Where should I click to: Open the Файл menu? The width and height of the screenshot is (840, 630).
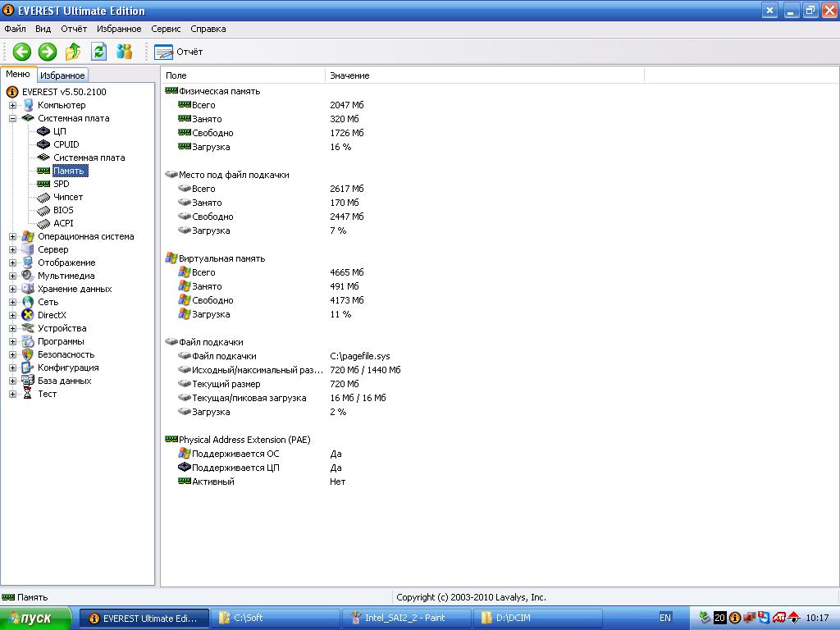[x=15, y=29]
